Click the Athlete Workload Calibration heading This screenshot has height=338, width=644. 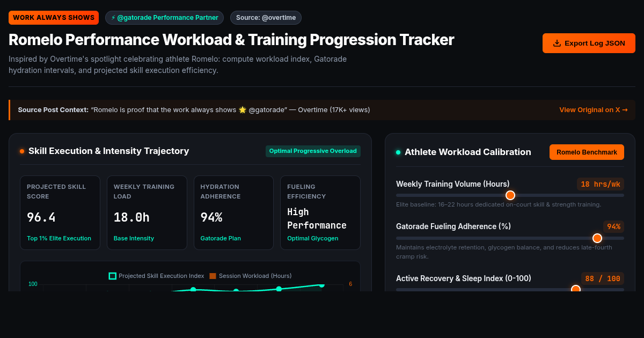click(x=468, y=152)
